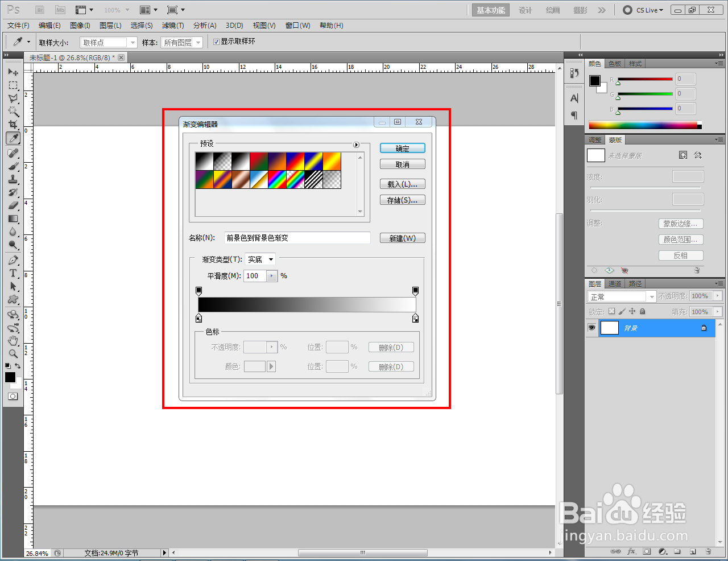The height and width of the screenshot is (561, 728).
Task: Select the Rectangular Marquee tool
Action: [x=13, y=85]
